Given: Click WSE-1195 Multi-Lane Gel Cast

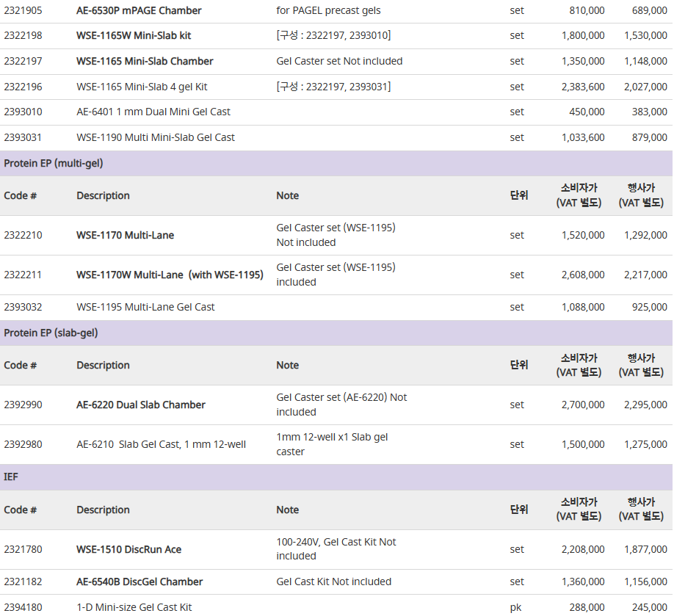Looking at the screenshot, I should [145, 307].
